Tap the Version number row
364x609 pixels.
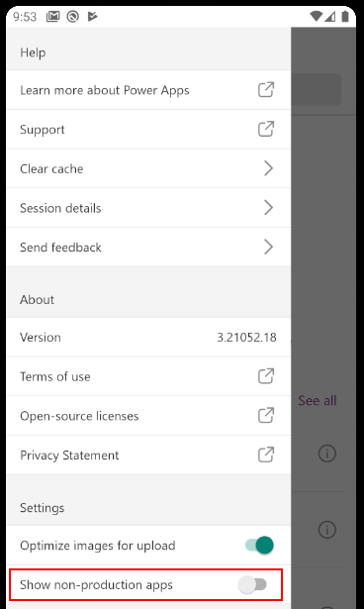148,337
